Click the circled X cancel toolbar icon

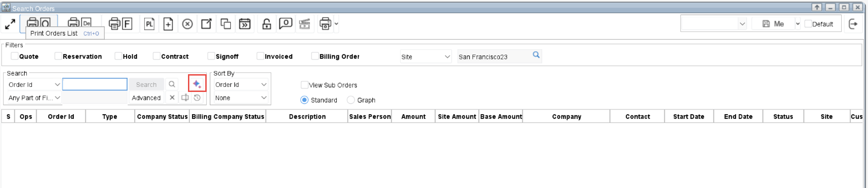(188, 24)
